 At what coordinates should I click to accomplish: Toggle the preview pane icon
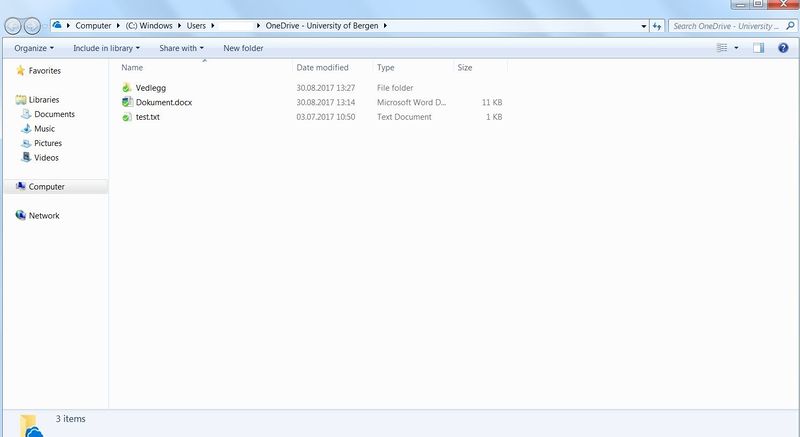(x=759, y=48)
